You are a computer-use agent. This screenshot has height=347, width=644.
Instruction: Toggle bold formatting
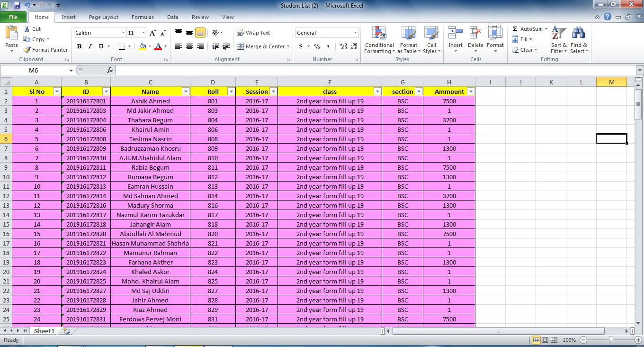click(79, 46)
